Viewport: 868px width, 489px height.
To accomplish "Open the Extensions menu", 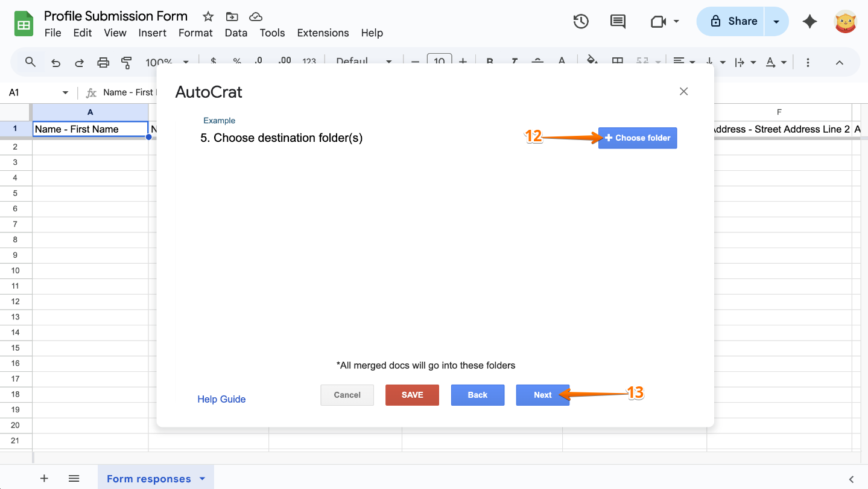I will [x=323, y=33].
